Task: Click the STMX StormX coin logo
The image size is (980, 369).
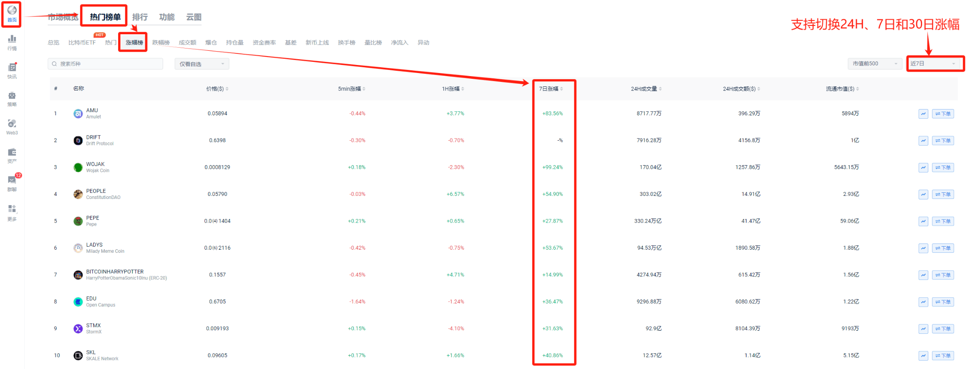Action: [78, 329]
